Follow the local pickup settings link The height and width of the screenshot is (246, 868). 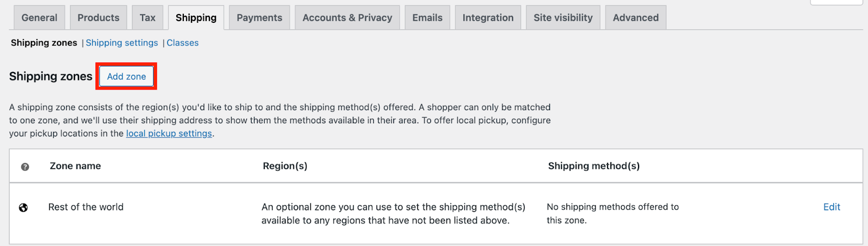click(169, 134)
